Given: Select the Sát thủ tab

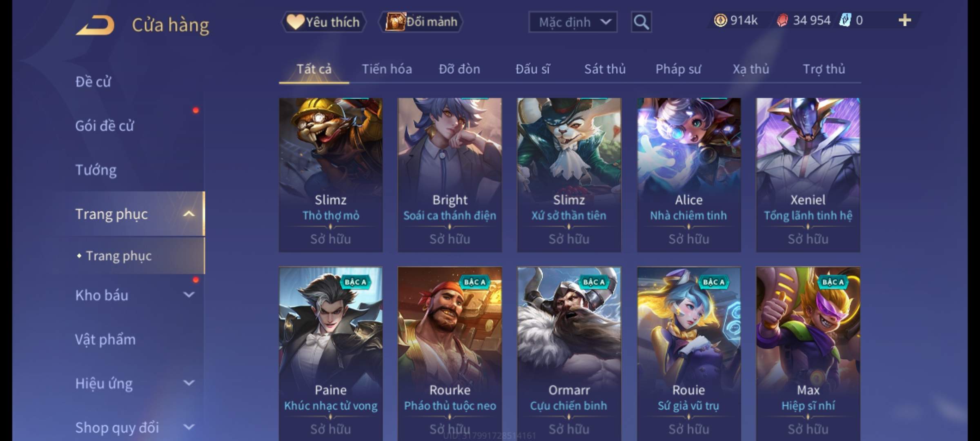Looking at the screenshot, I should 605,69.
